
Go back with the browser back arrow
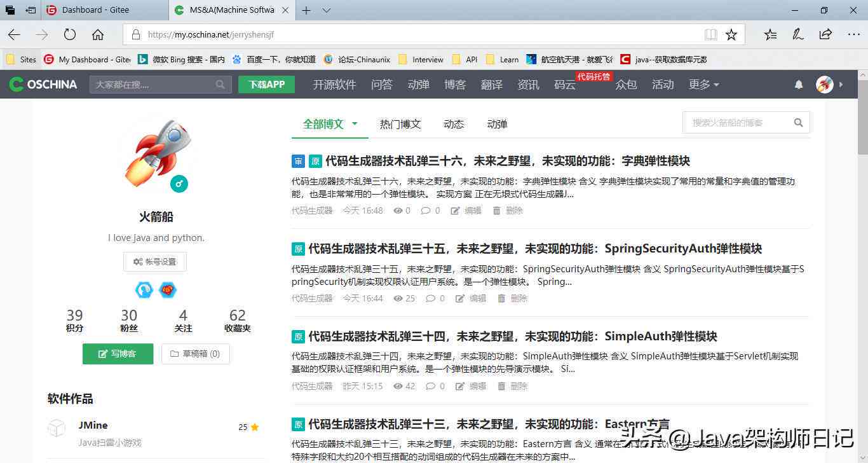(x=14, y=34)
